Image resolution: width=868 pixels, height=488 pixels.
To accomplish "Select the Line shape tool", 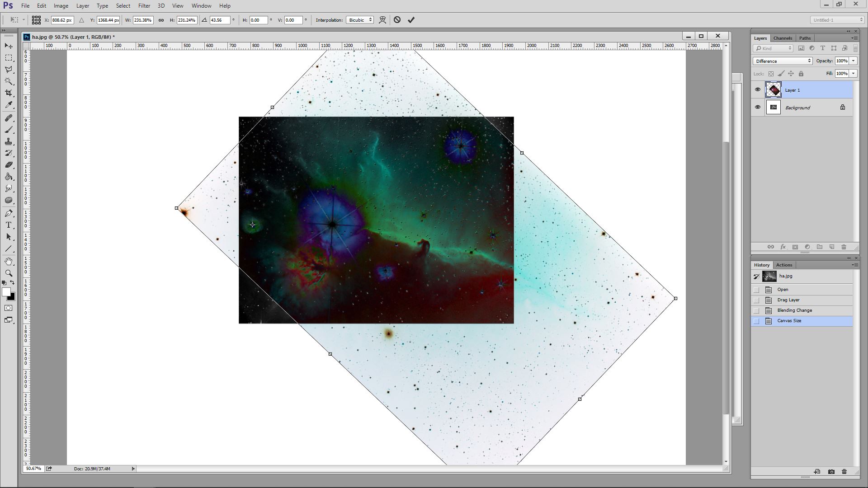I will pos(9,249).
